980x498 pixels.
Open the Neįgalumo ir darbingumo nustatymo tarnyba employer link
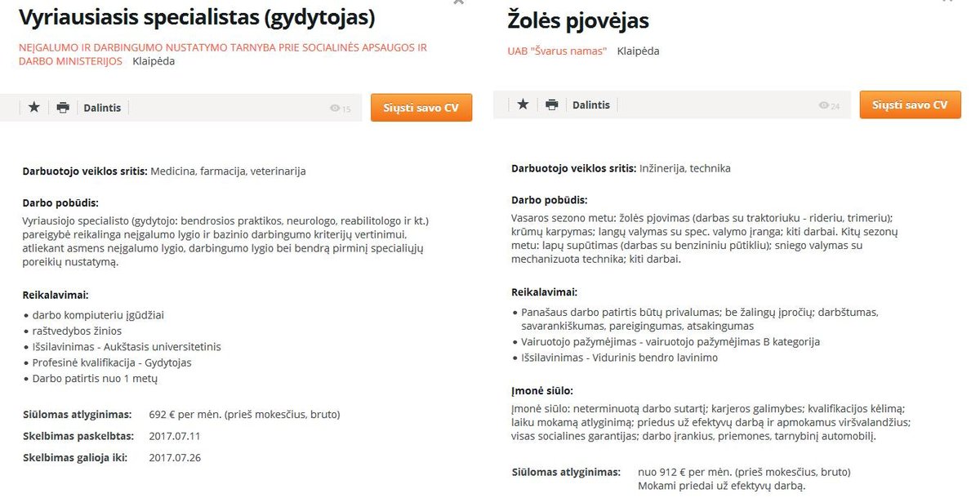(222, 48)
